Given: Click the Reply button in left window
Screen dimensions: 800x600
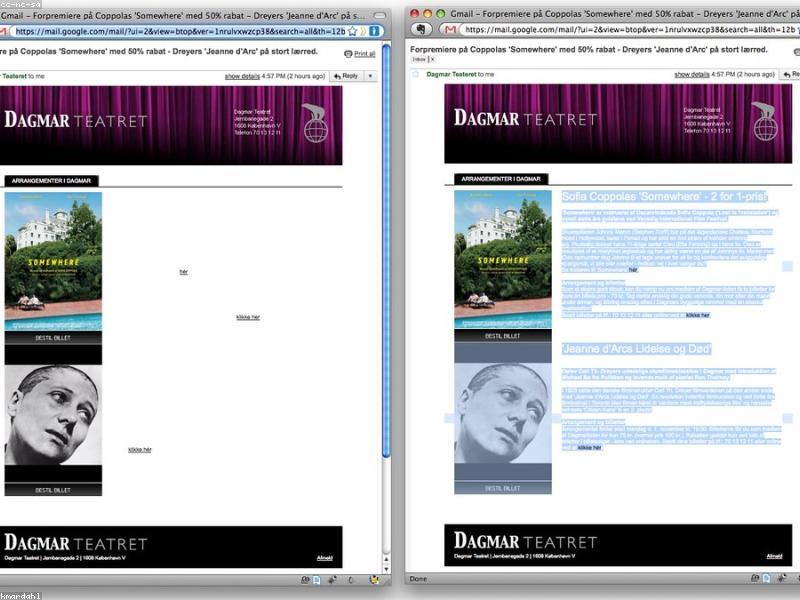Looking at the screenshot, I should coord(346,76).
